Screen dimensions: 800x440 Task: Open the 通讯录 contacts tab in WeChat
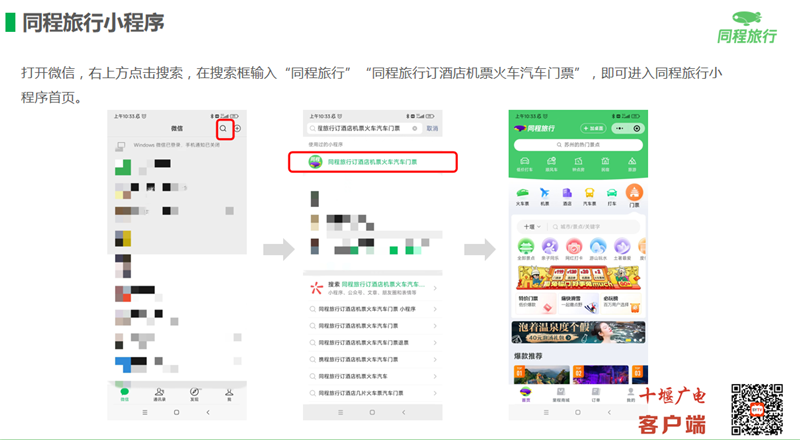coord(159,394)
